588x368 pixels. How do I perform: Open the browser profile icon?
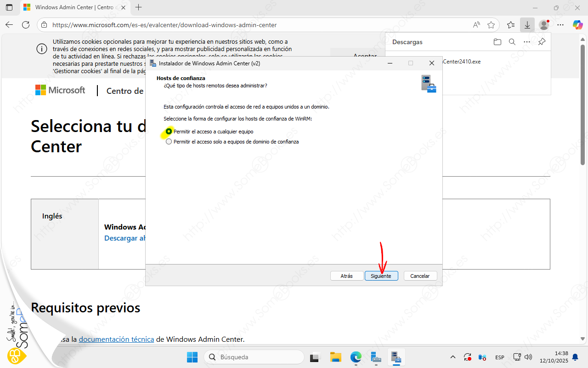(544, 25)
